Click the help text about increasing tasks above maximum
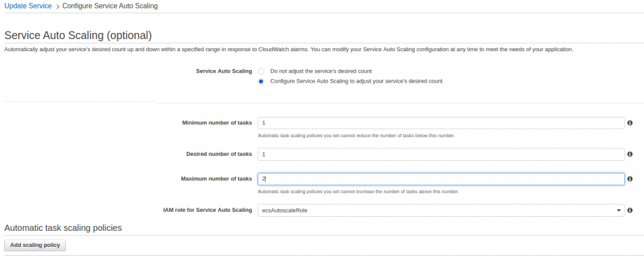This screenshot has width=644, height=256. coord(358,192)
